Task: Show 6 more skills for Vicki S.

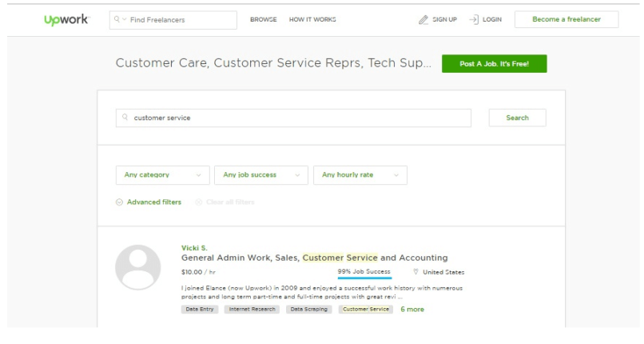Action: coord(412,309)
